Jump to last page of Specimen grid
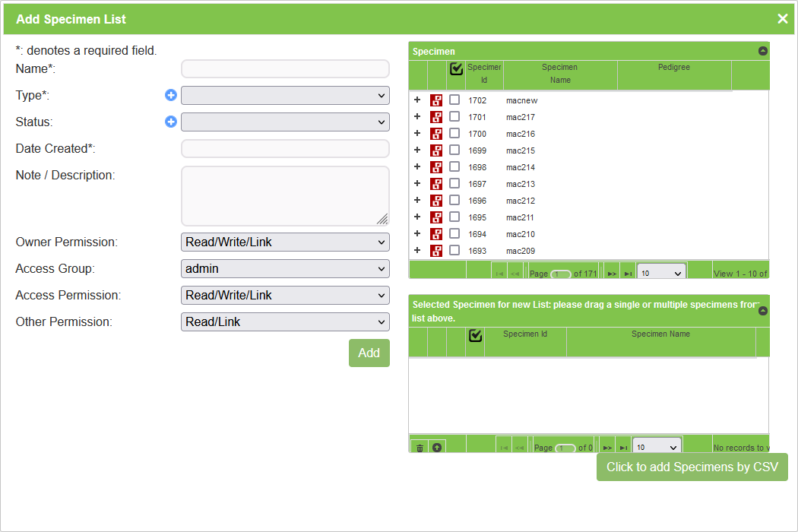 [x=628, y=273]
